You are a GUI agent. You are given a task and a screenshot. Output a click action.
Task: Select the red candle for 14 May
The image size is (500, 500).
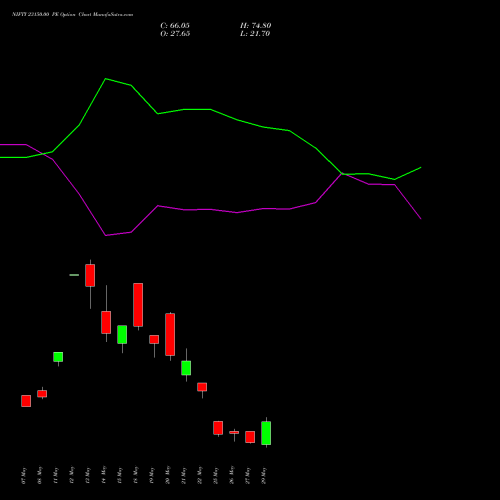[x=106, y=322]
